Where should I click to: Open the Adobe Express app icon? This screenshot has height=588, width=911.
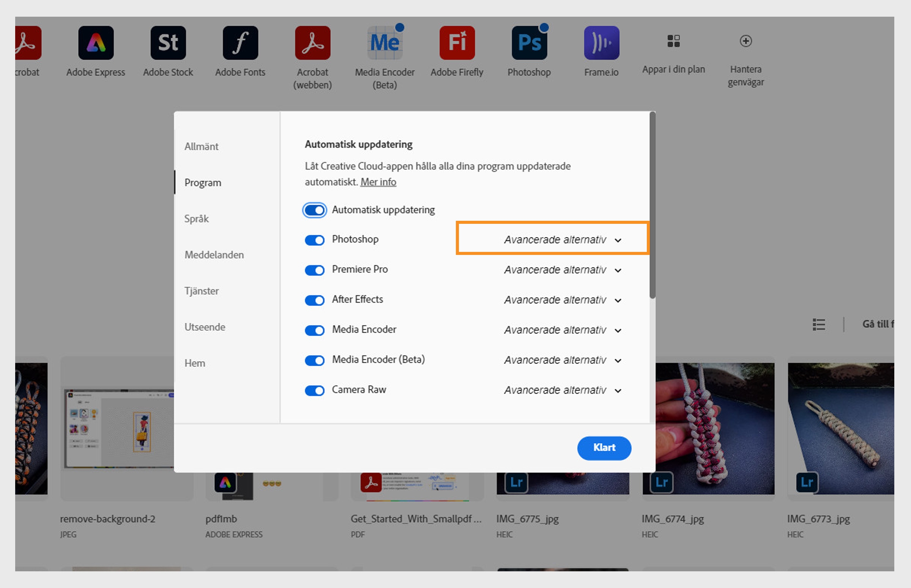point(96,42)
